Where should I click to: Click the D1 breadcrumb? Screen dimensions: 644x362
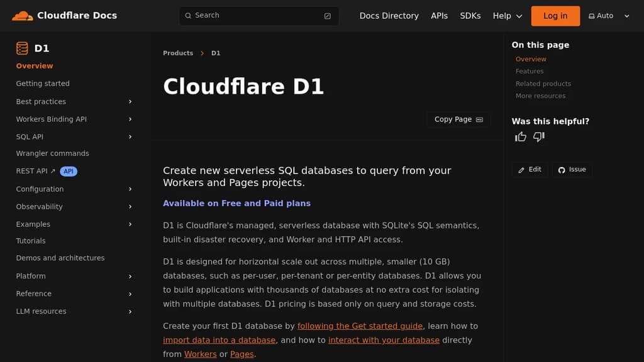(x=216, y=53)
